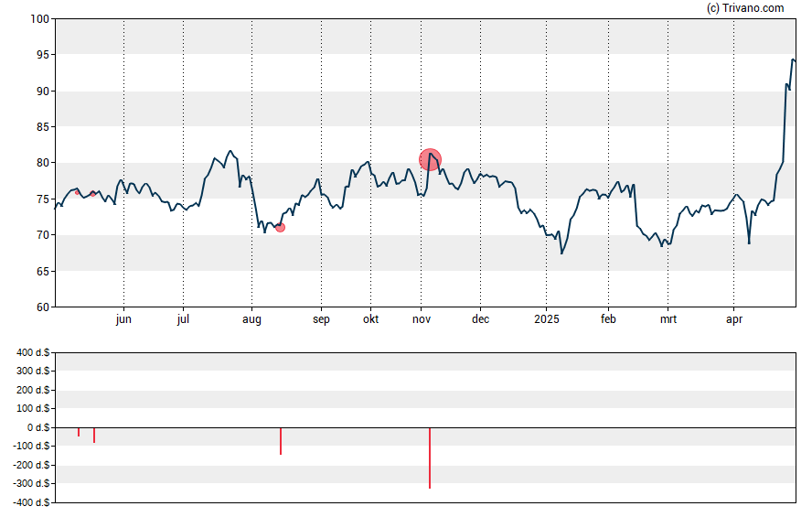Image resolution: width=812 pixels, height=517 pixels.
Task: Click the '95' price axis label
Action: 42,55
